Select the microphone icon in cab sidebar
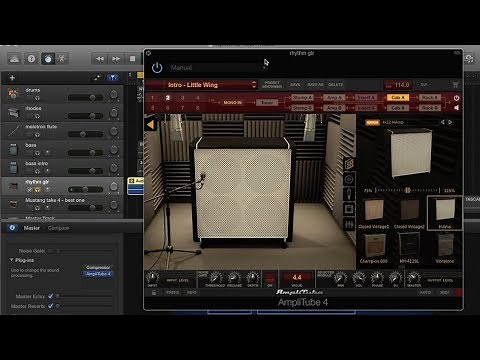This screenshot has height=360, width=480. pyautogui.click(x=349, y=194)
